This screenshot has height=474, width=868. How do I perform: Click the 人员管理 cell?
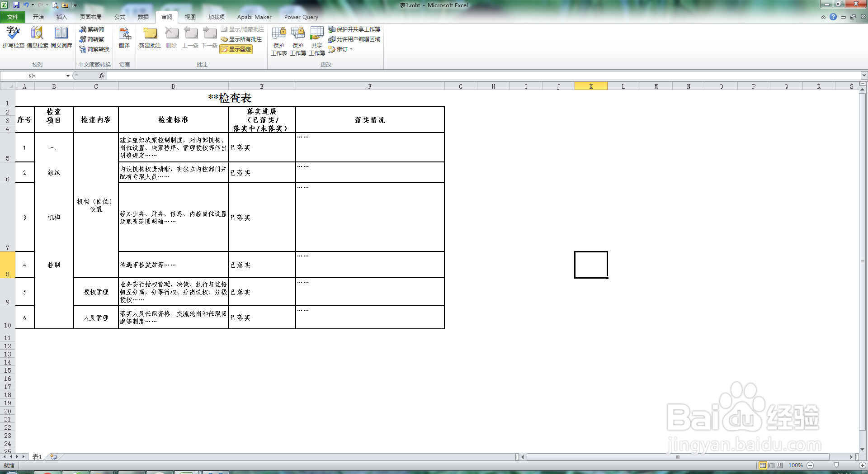[96, 318]
